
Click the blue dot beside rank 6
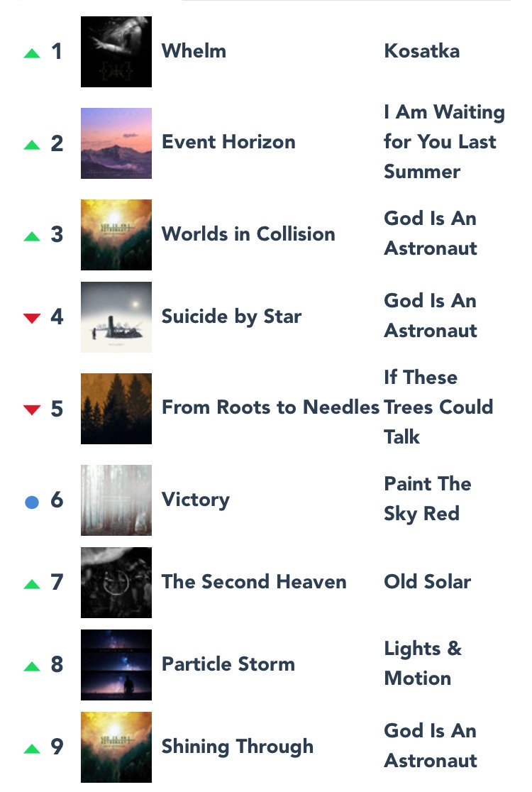[32, 502]
